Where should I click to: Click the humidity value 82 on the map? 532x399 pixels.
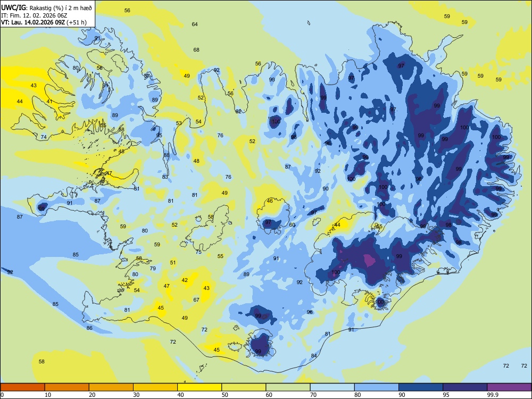(238, 111)
